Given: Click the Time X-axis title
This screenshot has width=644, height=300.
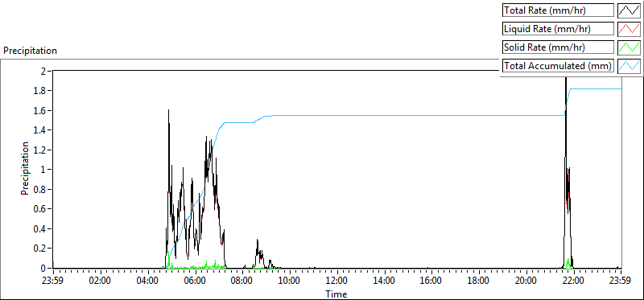Looking at the screenshot, I should 336,294.
